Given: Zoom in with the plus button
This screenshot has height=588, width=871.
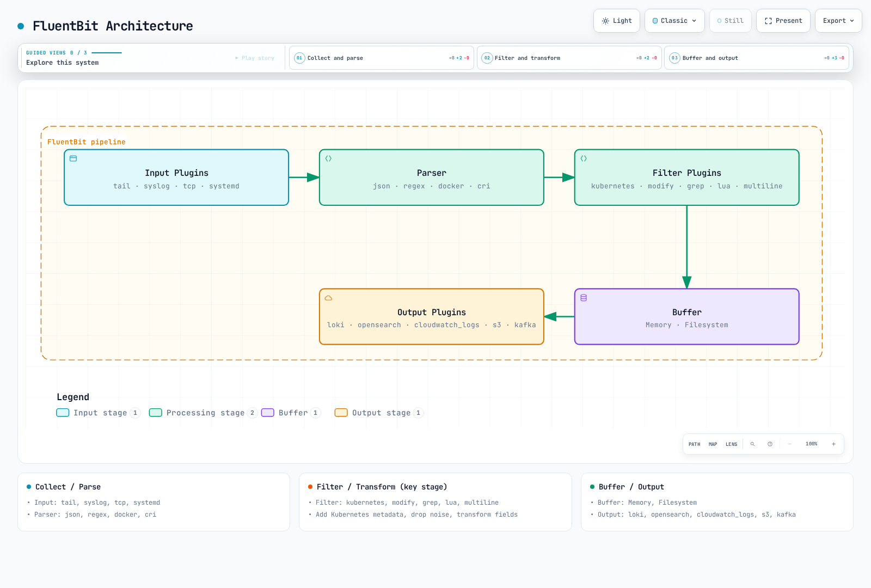Looking at the screenshot, I should click(833, 444).
